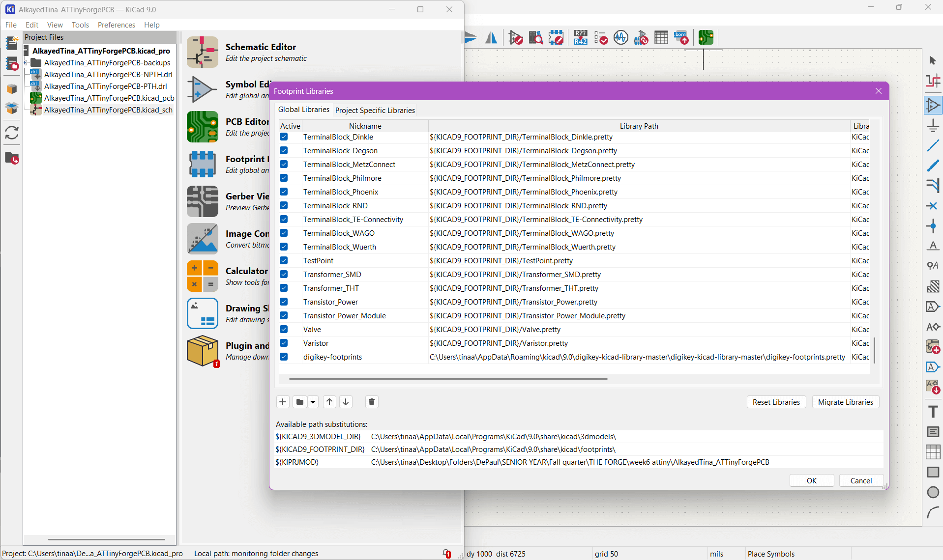This screenshot has height=560, width=943.
Task: Open the Schematic Editor launcher icon
Action: (x=202, y=52)
